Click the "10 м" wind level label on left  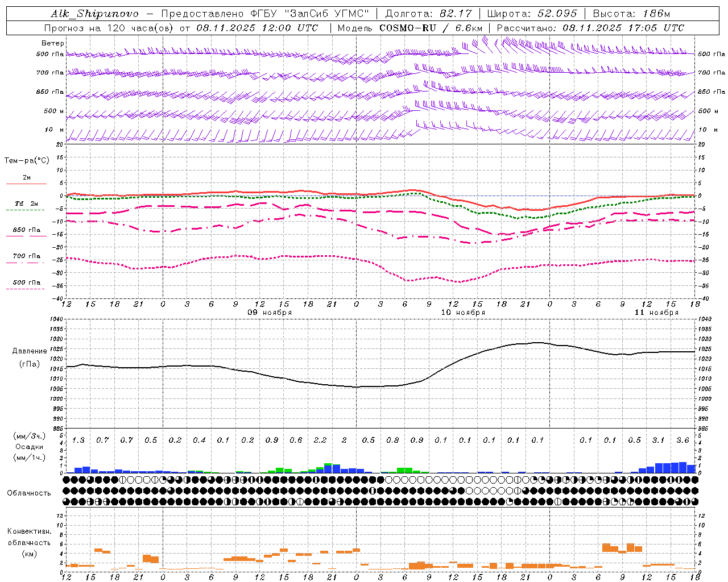(55, 130)
